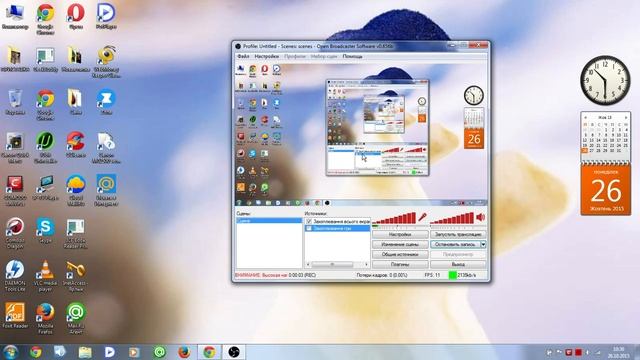This screenshot has height=360, width=640.
Task: Switch to Firefox on the taskbar
Action: pos(184,352)
